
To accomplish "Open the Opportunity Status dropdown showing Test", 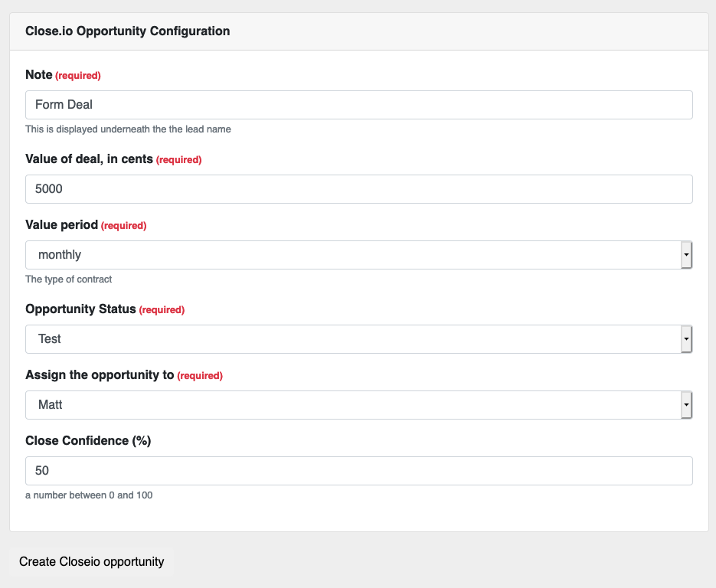I will (x=359, y=339).
